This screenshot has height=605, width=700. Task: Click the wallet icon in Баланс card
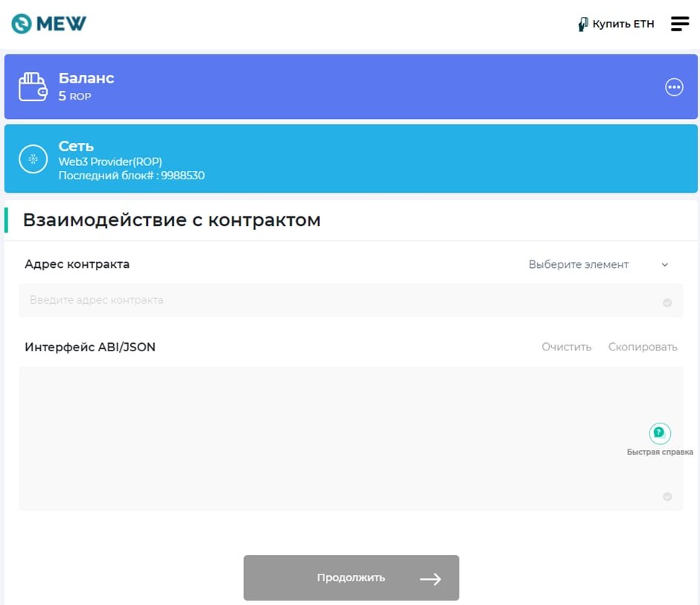point(33,86)
